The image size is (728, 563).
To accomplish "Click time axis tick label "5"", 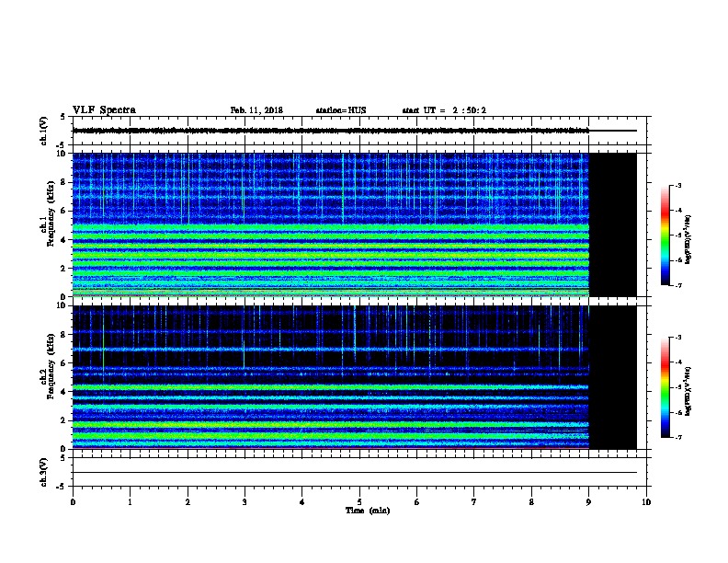I will pos(359,502).
